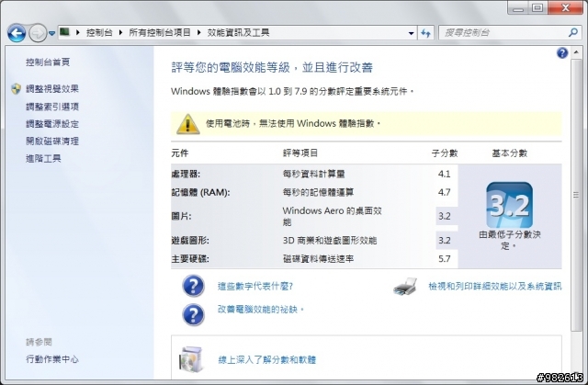This screenshot has width=588, height=385.
Task: Expand arrow after 所有控制台項目 breadcrumb
Action: click(x=199, y=32)
